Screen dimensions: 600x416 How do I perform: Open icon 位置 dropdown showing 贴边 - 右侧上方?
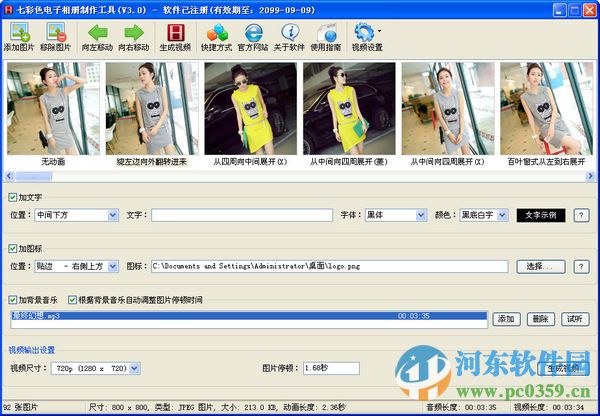tap(77, 266)
